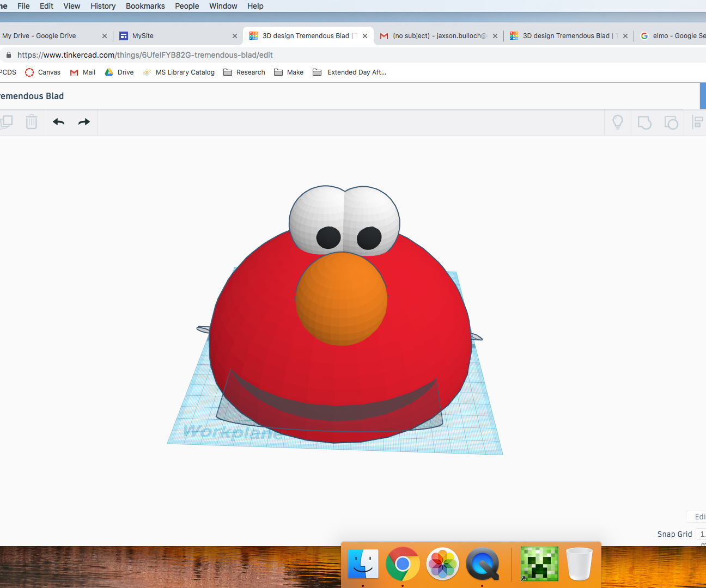This screenshot has height=588, width=706.
Task: Select the orange nose sphere
Action: 342,299
